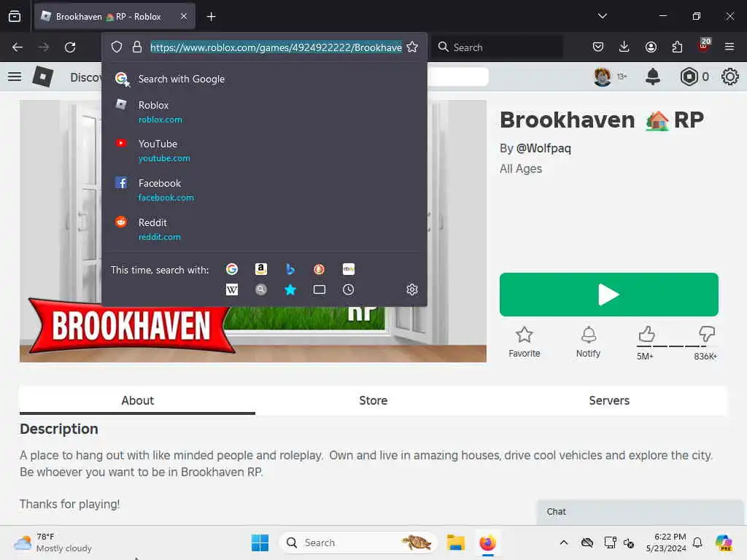Choose the YouTube youtube.com suggestion
Screen dimensions: 747x560
click(264, 150)
